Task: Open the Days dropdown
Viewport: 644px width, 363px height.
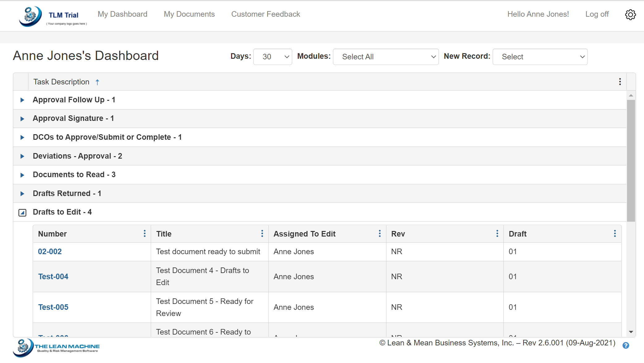Action: (x=272, y=57)
